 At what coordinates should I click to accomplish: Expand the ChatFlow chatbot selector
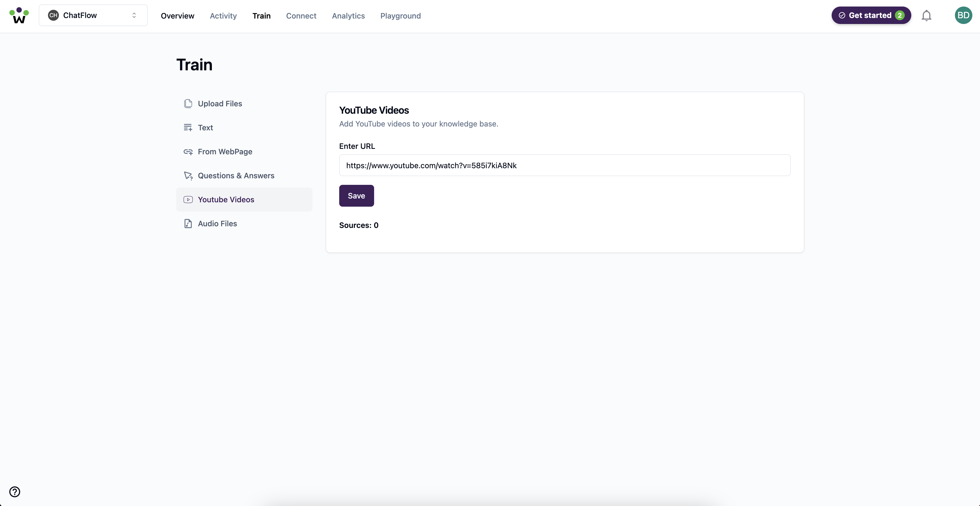93,15
